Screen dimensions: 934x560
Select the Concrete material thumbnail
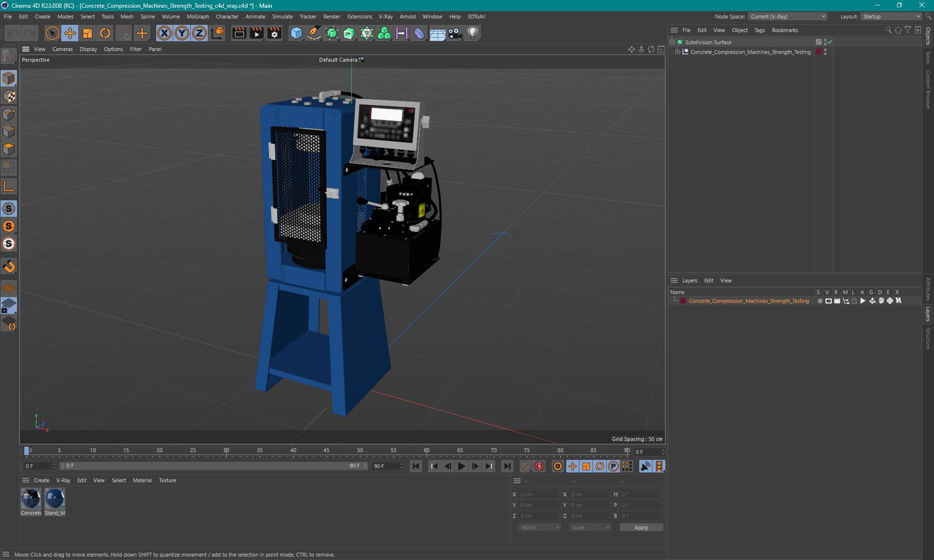[31, 499]
